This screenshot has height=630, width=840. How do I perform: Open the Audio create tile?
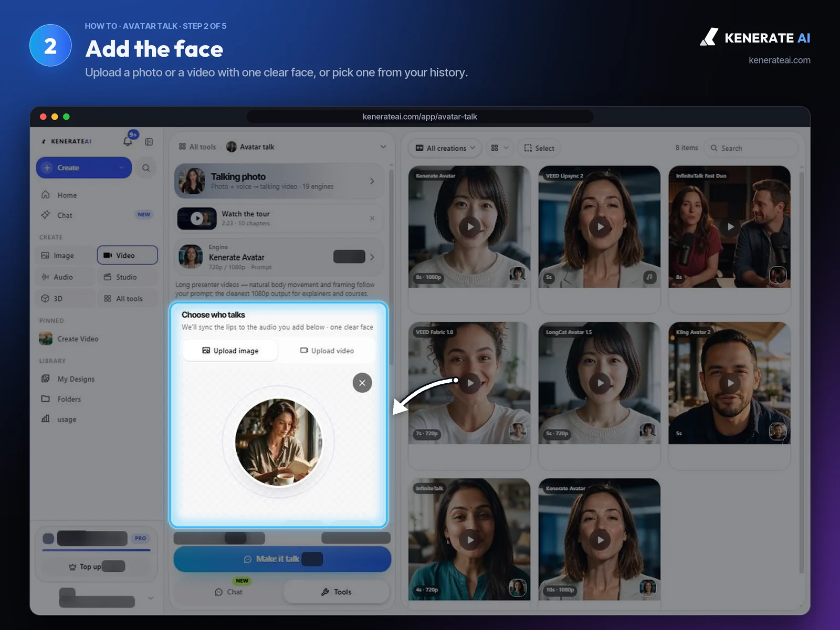65,277
